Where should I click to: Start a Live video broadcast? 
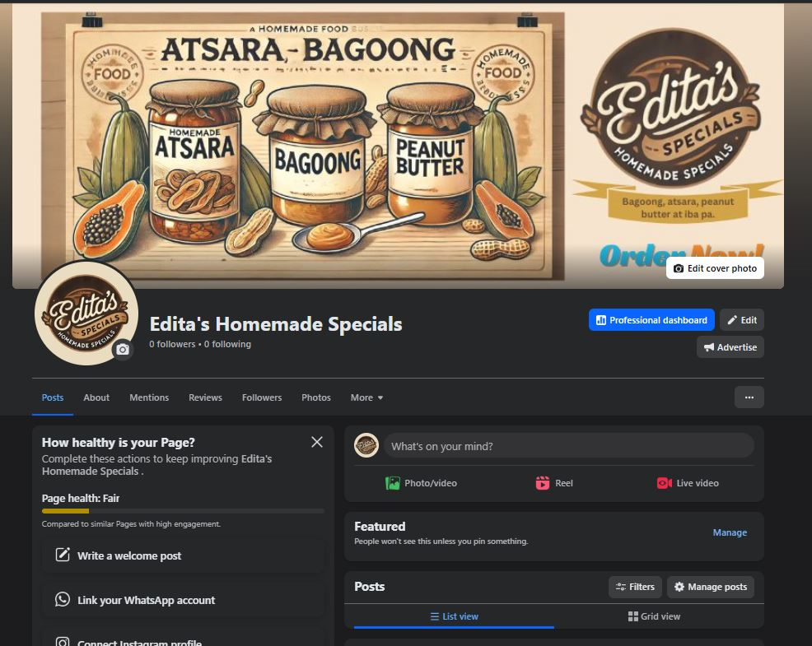[x=688, y=483]
